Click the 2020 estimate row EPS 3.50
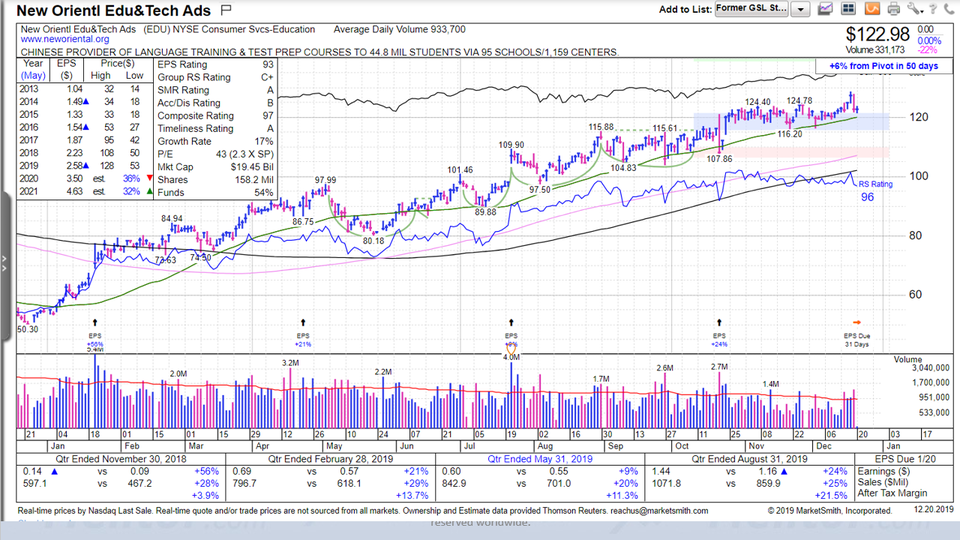Viewport: 960px width, 540px height. [x=85, y=178]
